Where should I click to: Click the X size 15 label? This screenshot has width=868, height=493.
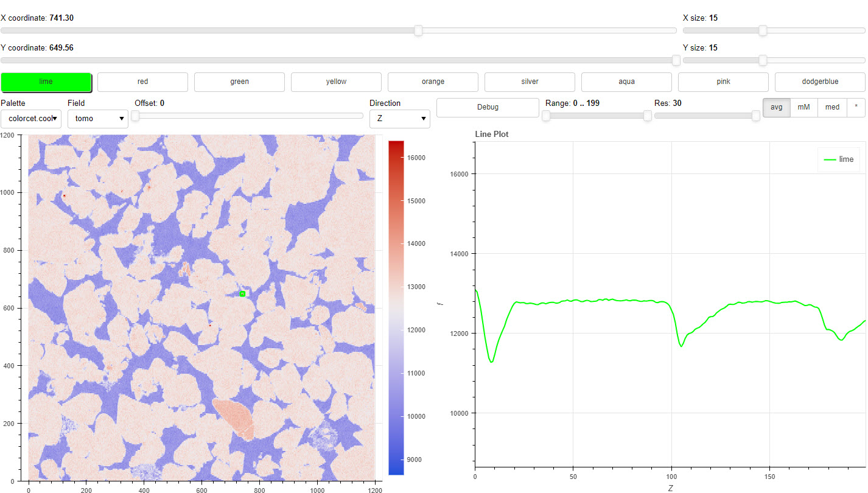click(x=701, y=18)
